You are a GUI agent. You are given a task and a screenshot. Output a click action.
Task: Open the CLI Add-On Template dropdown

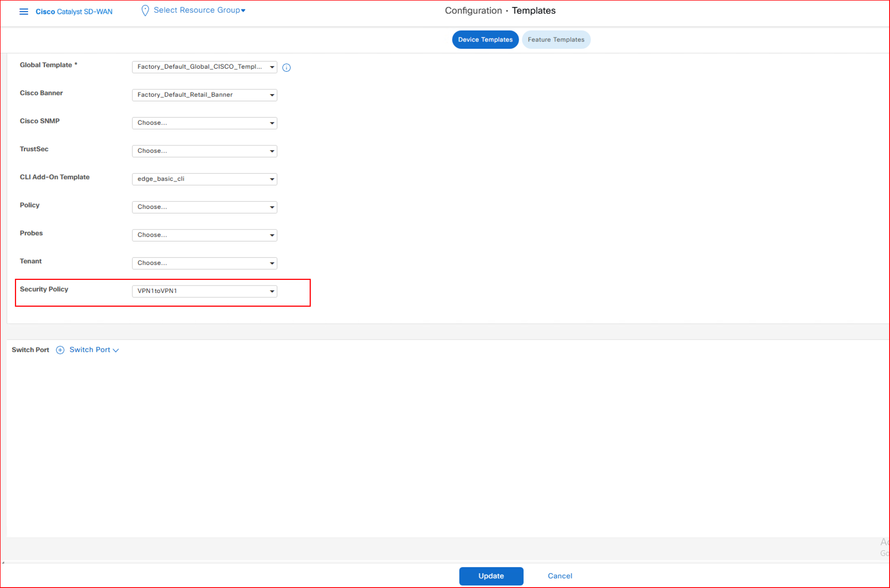click(205, 179)
